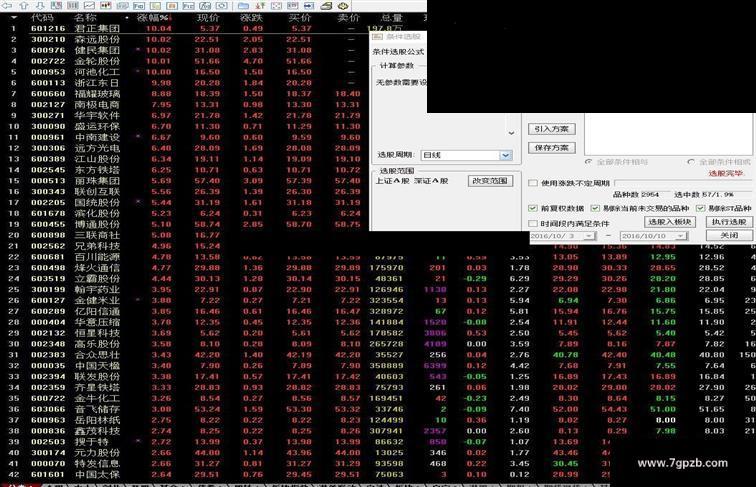
Task: Open the blue folder toolbar icon
Action: 243,6
